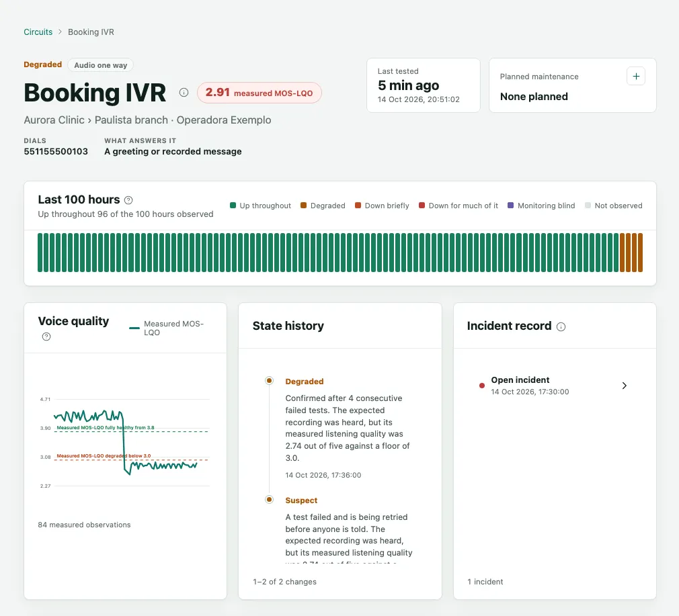Viewport: 679px width, 616px height.
Task: Click the dialed number 551155500103
Action: pos(56,151)
